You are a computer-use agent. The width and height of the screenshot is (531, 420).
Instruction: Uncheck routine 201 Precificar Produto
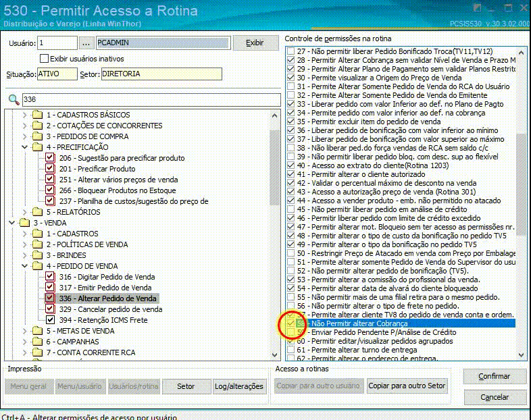50,169
